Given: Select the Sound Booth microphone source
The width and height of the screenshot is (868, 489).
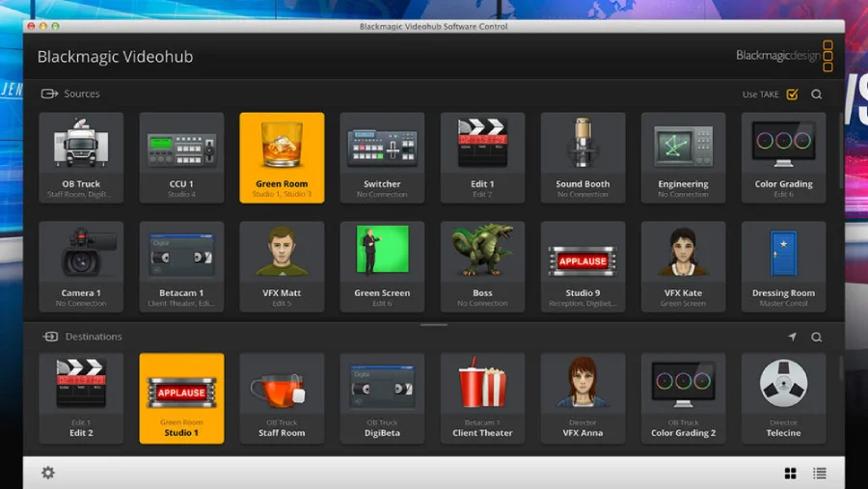Looking at the screenshot, I should click(x=583, y=157).
